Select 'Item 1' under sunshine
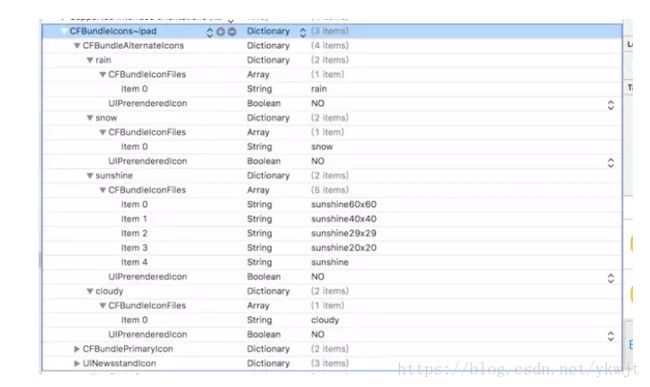 (x=134, y=219)
